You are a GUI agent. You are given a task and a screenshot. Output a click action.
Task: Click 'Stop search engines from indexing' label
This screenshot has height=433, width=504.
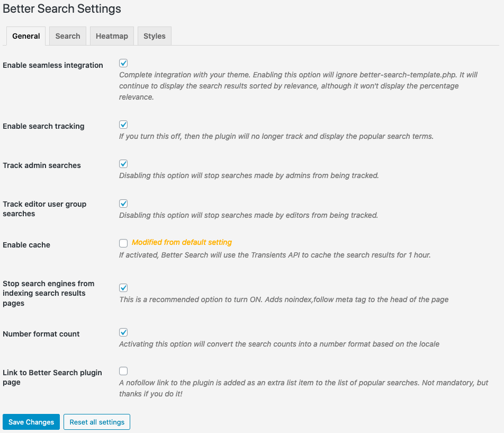click(49, 294)
